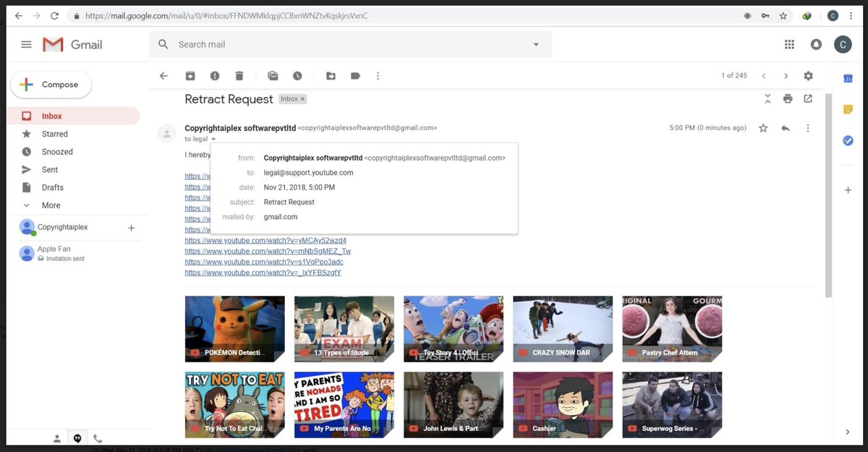Get add-ons plus icon in side panel
This screenshot has height=452, width=868.
click(x=848, y=190)
